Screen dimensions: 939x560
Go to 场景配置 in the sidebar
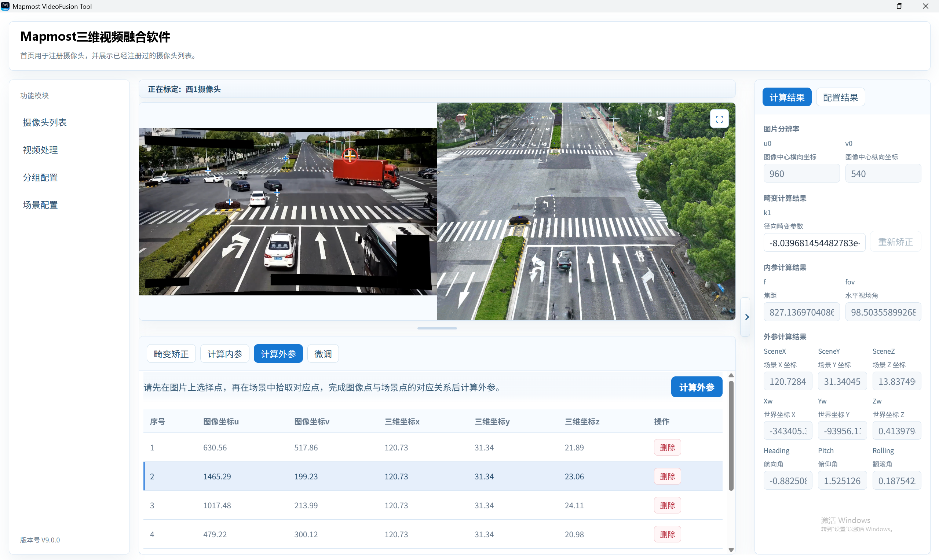tap(40, 205)
